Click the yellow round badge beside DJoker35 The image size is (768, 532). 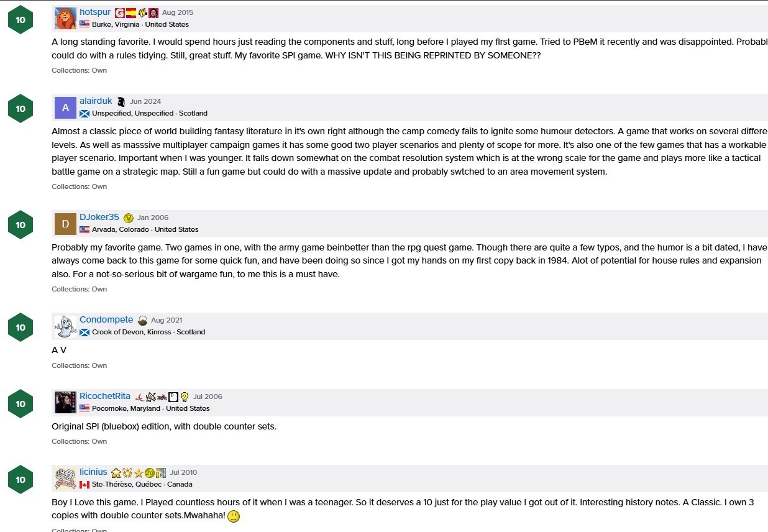[129, 218]
